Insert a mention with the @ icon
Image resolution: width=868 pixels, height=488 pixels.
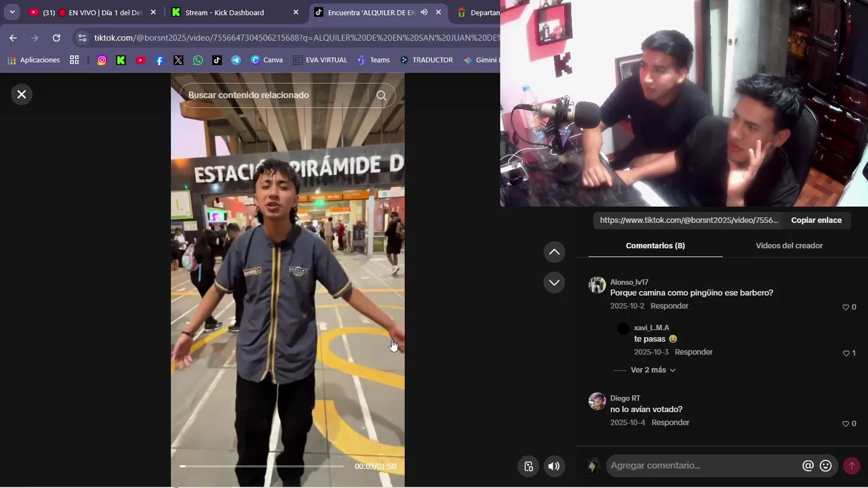pos(808,466)
